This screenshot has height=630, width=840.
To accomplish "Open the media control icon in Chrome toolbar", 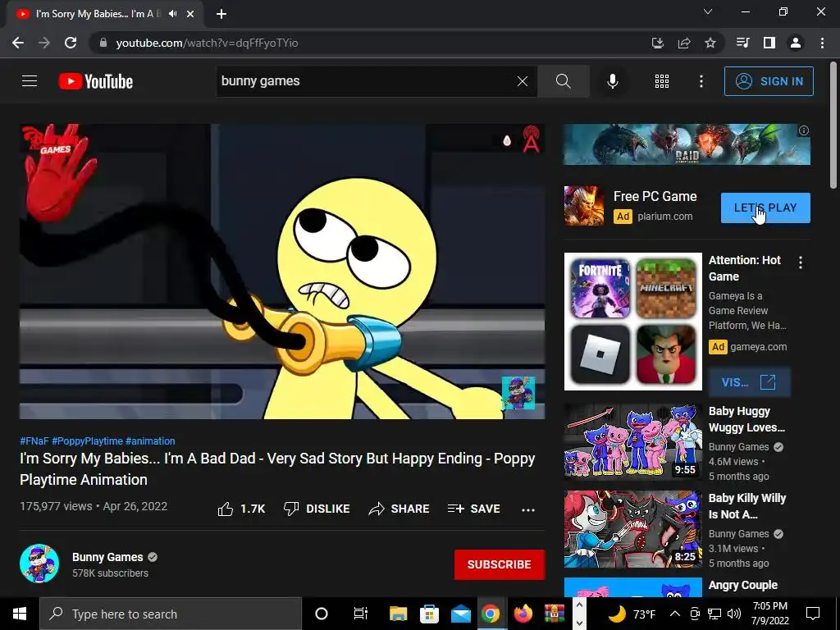I will 743,43.
